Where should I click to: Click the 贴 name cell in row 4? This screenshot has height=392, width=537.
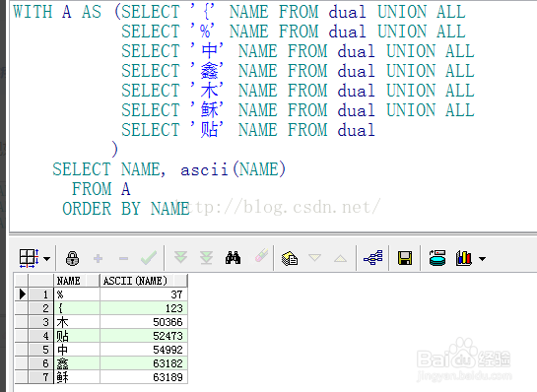coord(77,336)
